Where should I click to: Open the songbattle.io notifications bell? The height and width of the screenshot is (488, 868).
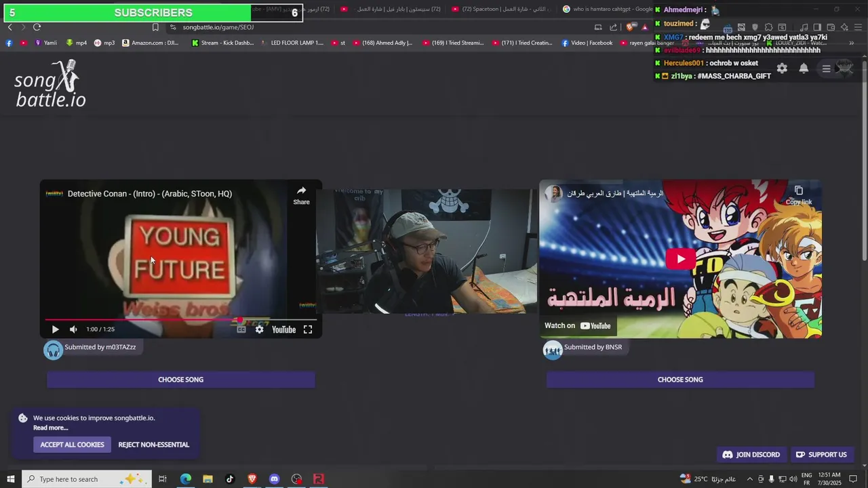804,68
